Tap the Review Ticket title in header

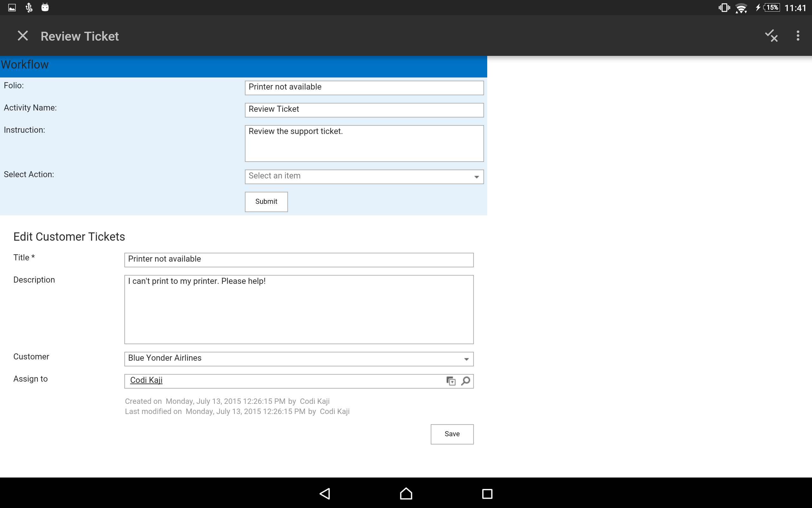coord(80,36)
